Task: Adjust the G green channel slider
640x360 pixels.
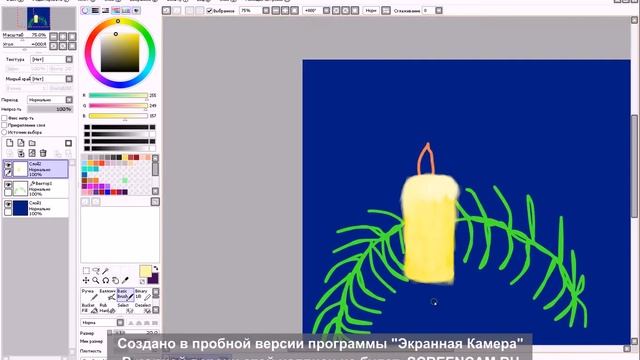Action: click(118, 106)
